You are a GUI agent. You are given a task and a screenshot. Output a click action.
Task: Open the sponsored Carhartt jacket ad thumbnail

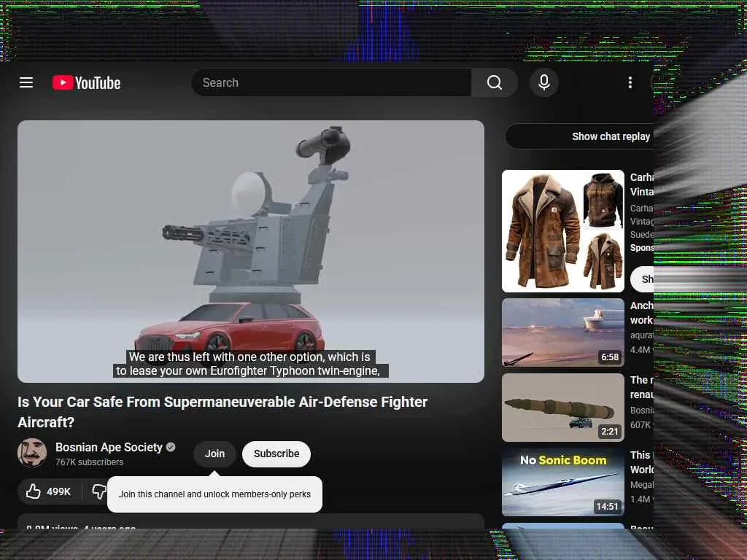tap(563, 231)
